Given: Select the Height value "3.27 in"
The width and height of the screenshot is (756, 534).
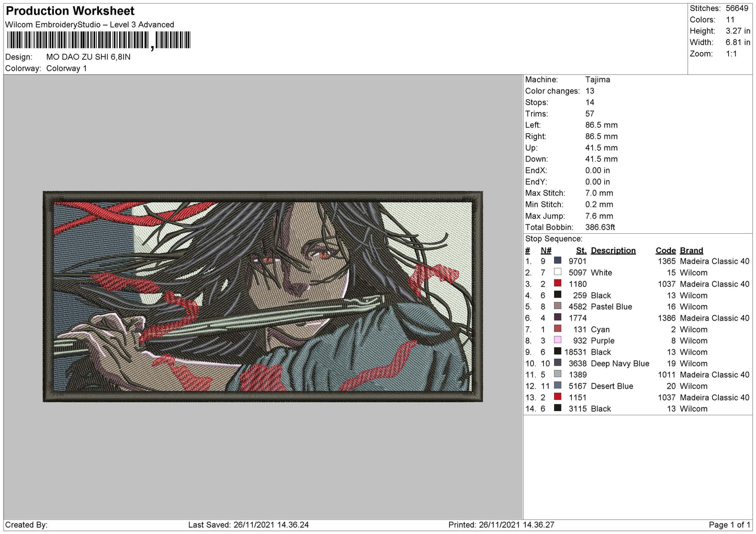Looking at the screenshot, I should pyautogui.click(x=738, y=31).
